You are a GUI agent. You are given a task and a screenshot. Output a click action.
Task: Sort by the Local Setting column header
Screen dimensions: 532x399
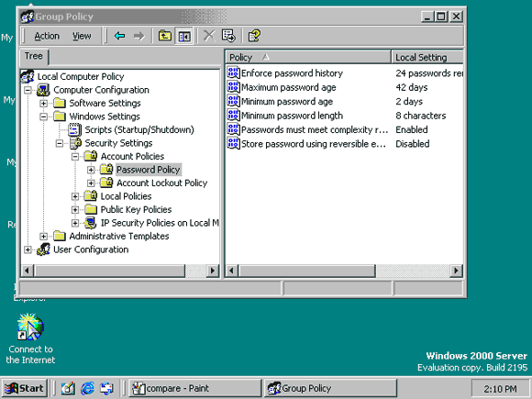[427, 57]
